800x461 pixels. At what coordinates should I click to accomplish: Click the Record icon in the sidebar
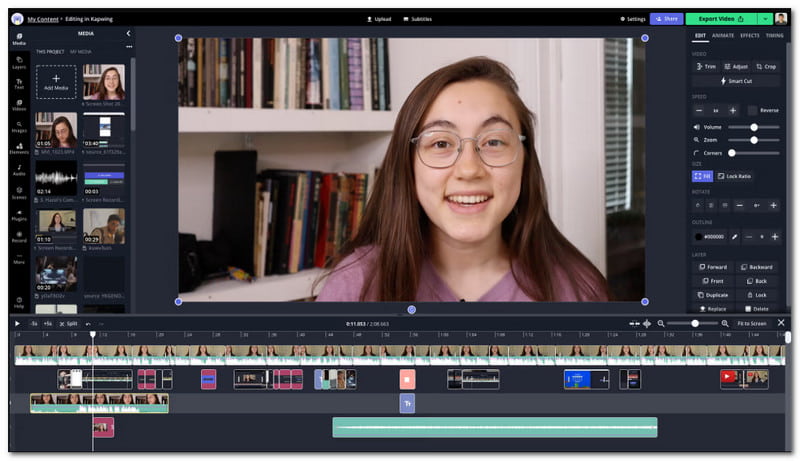(x=19, y=237)
